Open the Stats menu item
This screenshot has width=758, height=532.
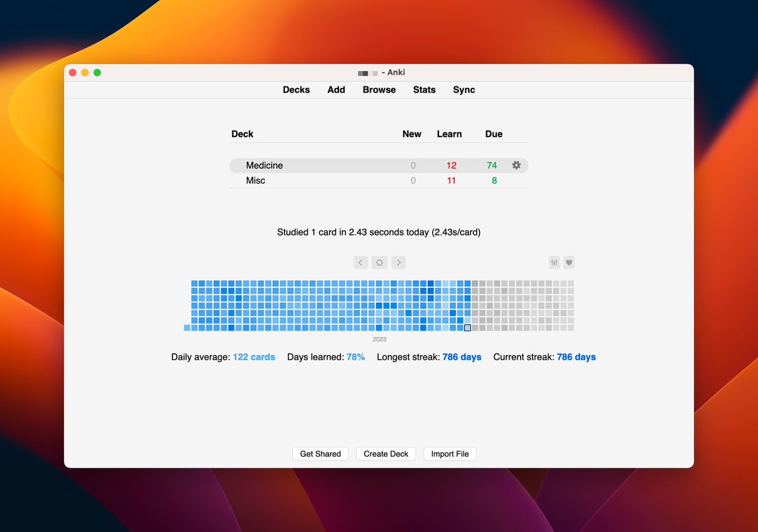point(424,90)
